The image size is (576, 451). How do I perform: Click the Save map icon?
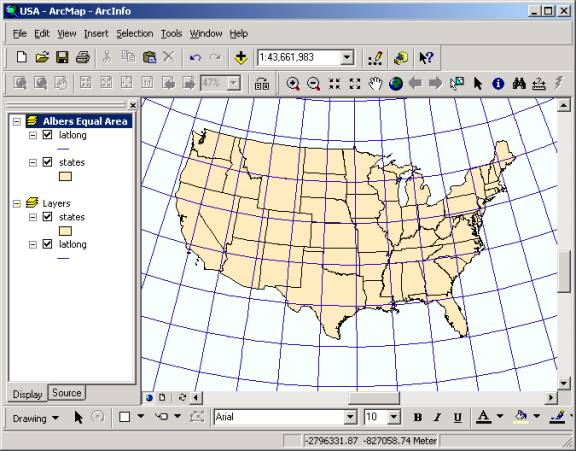(62, 57)
